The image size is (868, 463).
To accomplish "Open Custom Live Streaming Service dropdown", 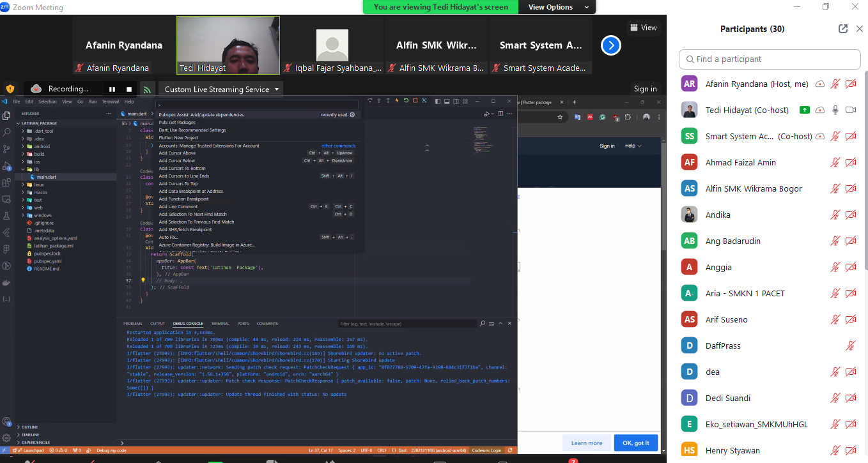I will (221, 89).
